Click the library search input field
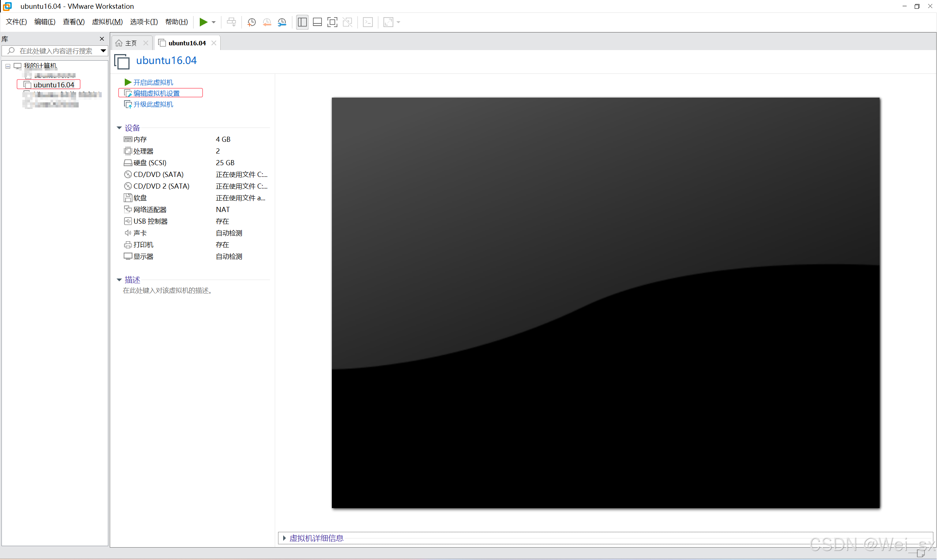 tap(56, 50)
